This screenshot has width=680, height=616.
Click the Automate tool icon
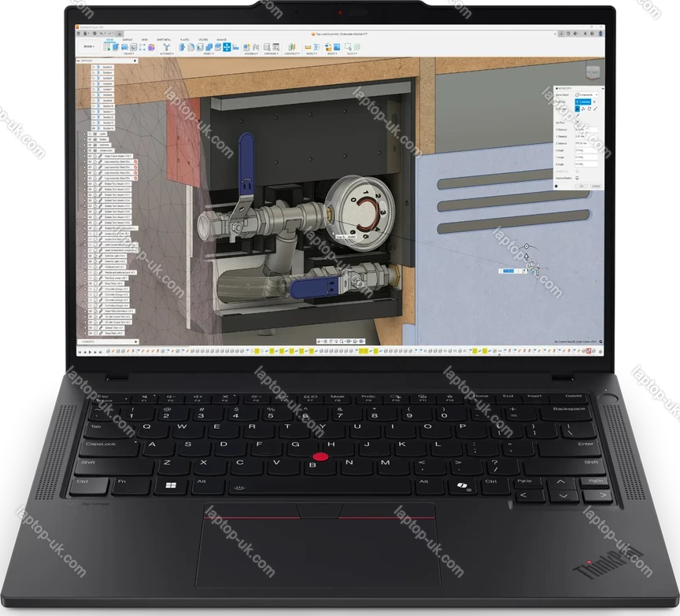(x=167, y=47)
